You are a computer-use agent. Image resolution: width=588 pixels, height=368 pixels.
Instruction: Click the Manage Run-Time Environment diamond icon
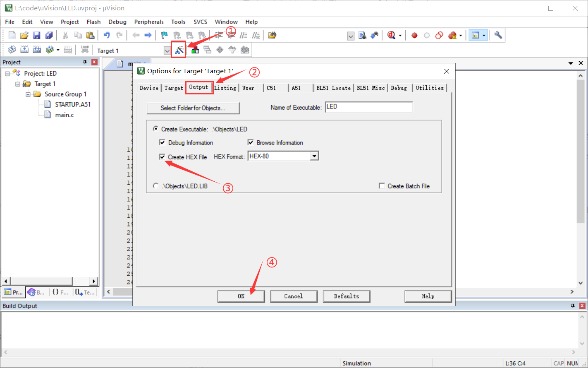point(220,50)
